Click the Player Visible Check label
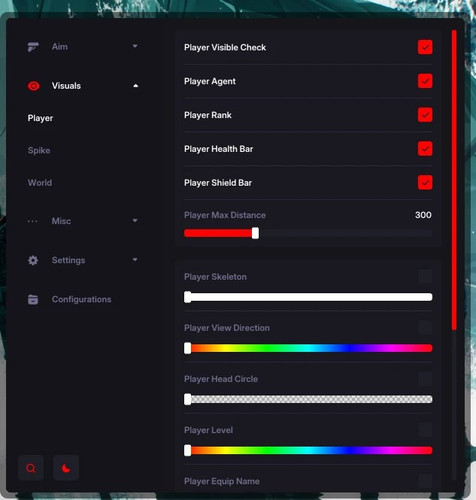 tap(225, 48)
